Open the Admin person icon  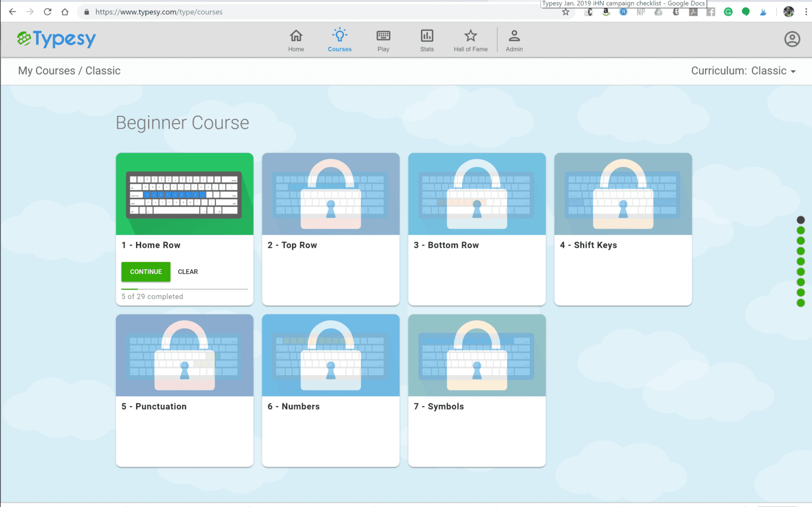[x=514, y=36]
